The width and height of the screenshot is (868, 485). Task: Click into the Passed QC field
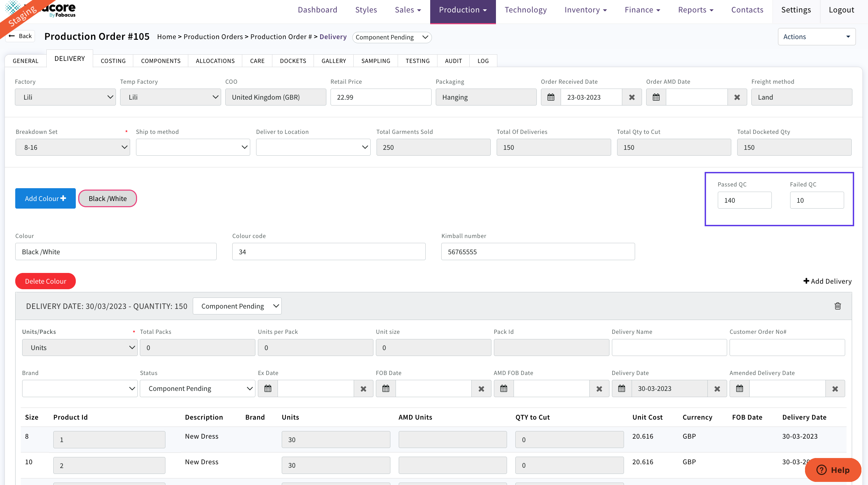coord(744,200)
